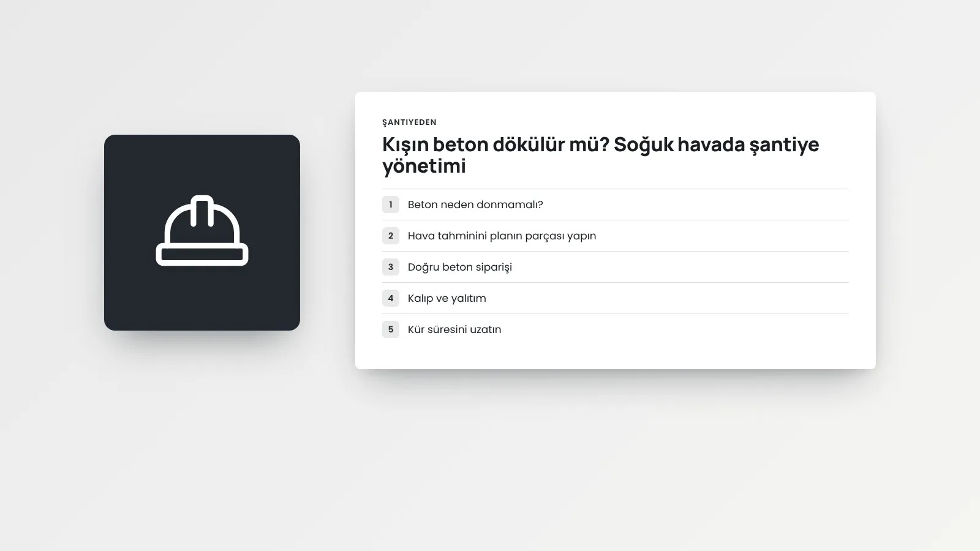
Task: Click number badge 3
Action: click(391, 267)
